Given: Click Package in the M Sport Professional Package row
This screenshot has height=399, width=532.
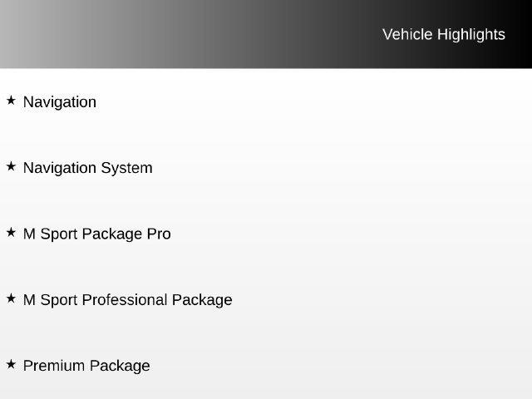Looking at the screenshot, I should [202, 300].
